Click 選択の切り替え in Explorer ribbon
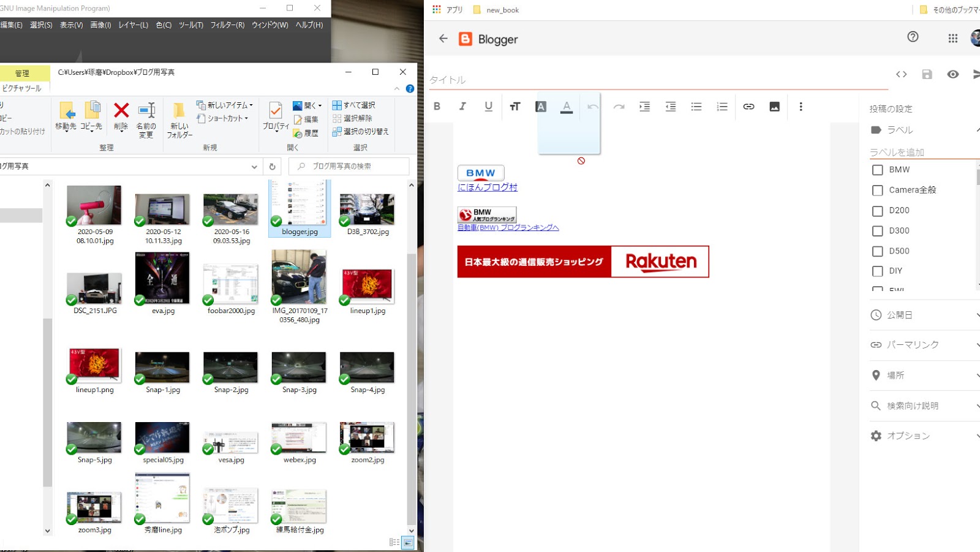The height and width of the screenshot is (552, 980). [x=360, y=132]
